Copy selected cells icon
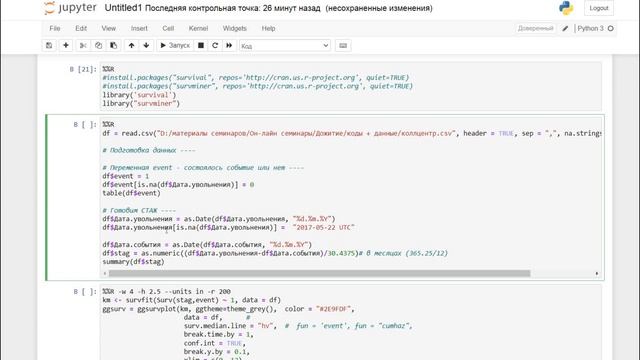The image size is (640, 360). [x=98, y=45]
